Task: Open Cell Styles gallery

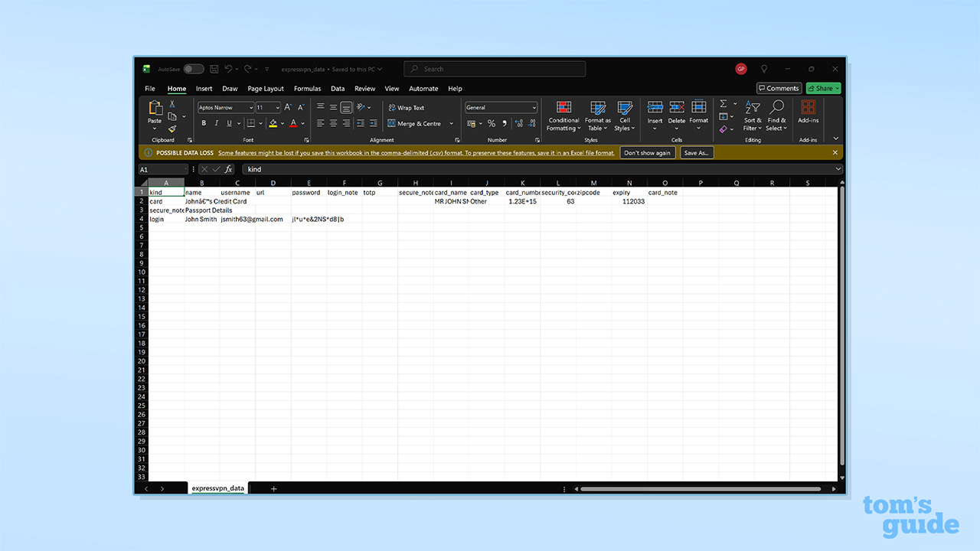Action: (625, 116)
